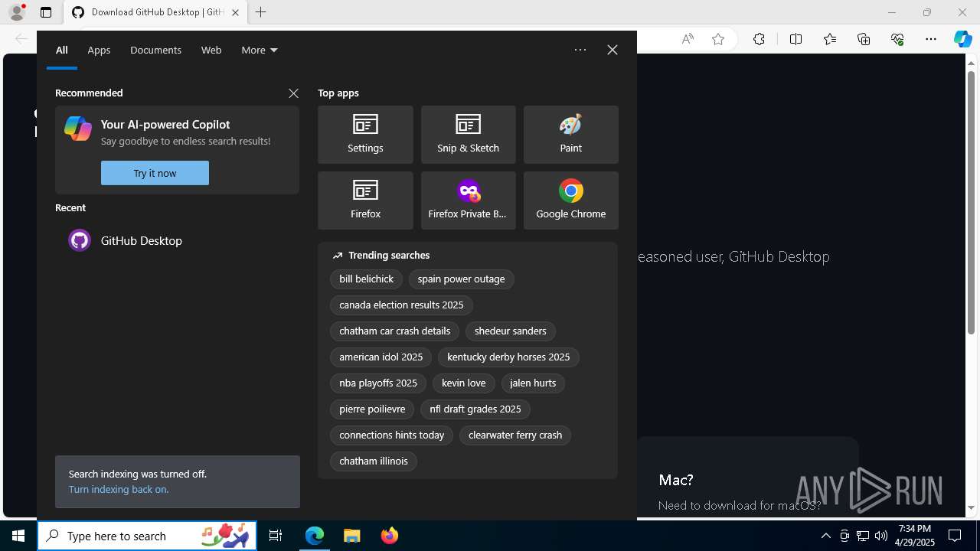Screen dimensions: 980x551
Task: Launch Snip & Sketch tile
Action: coord(468,135)
